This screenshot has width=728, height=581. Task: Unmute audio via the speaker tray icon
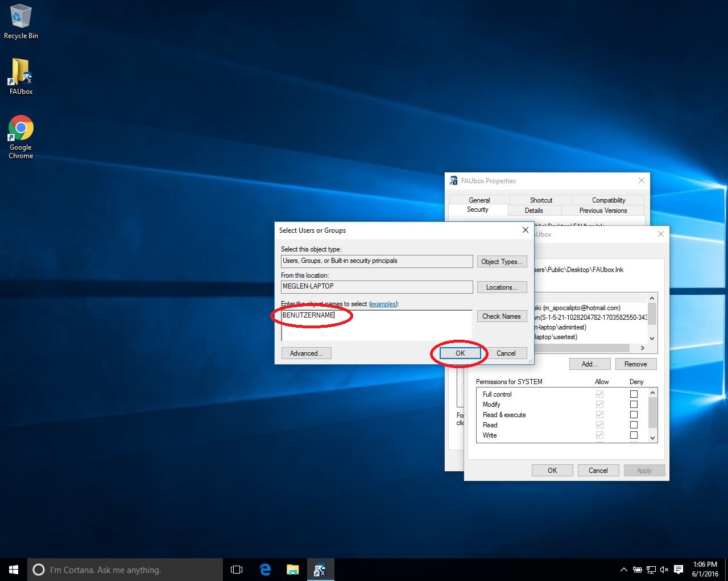[x=664, y=569]
